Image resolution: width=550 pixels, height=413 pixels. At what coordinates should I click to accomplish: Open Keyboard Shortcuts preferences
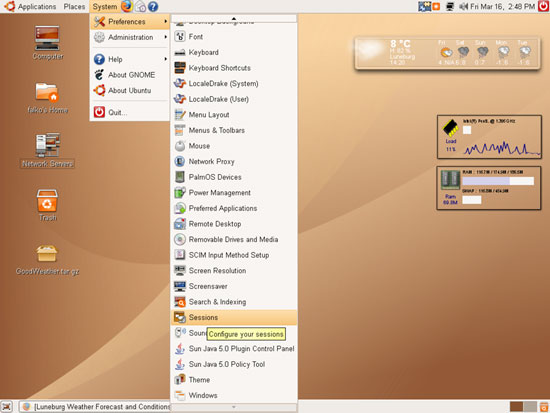pos(234,68)
